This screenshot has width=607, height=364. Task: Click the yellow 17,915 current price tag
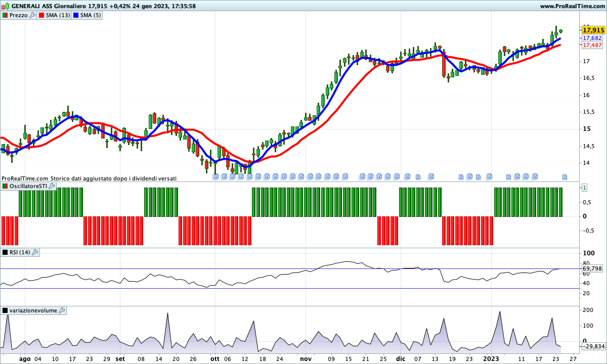coord(593,30)
